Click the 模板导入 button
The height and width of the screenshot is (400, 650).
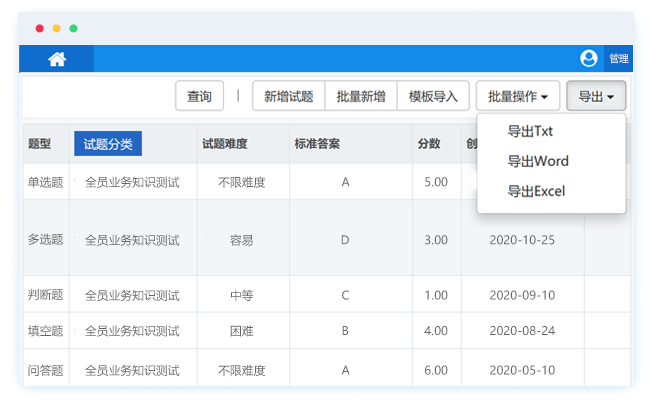pyautogui.click(x=433, y=97)
